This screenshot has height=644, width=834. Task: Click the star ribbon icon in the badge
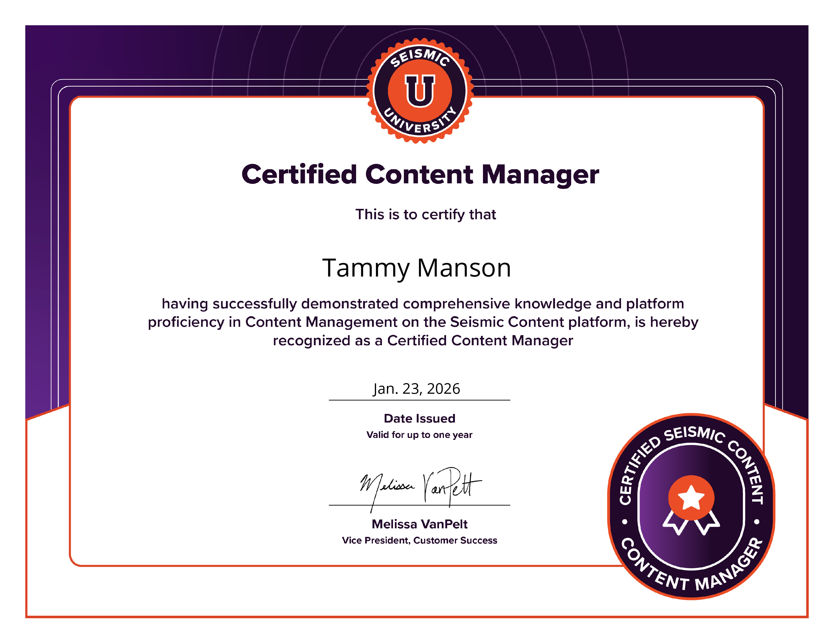coord(691,505)
